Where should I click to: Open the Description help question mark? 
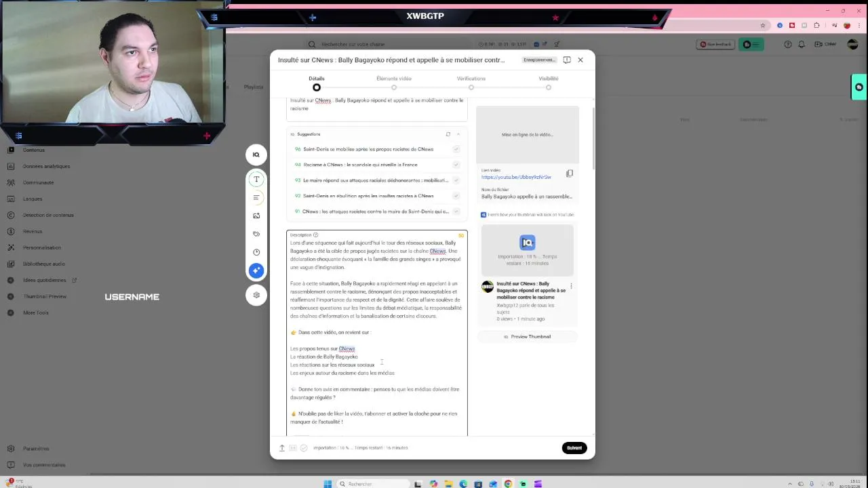click(315, 235)
